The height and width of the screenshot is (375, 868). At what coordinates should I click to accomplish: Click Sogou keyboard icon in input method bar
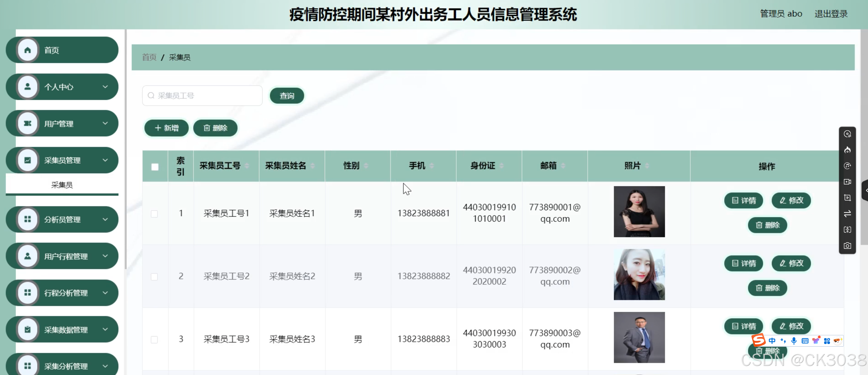805,341
